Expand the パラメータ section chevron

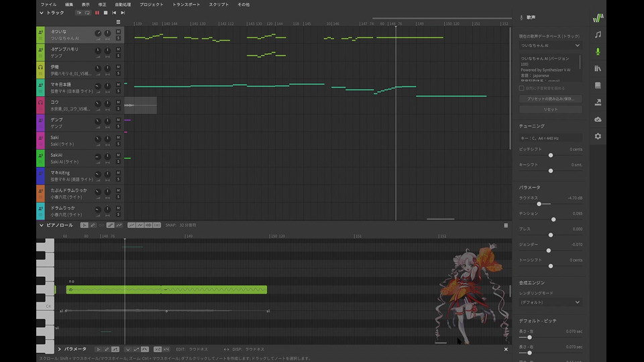(60, 349)
